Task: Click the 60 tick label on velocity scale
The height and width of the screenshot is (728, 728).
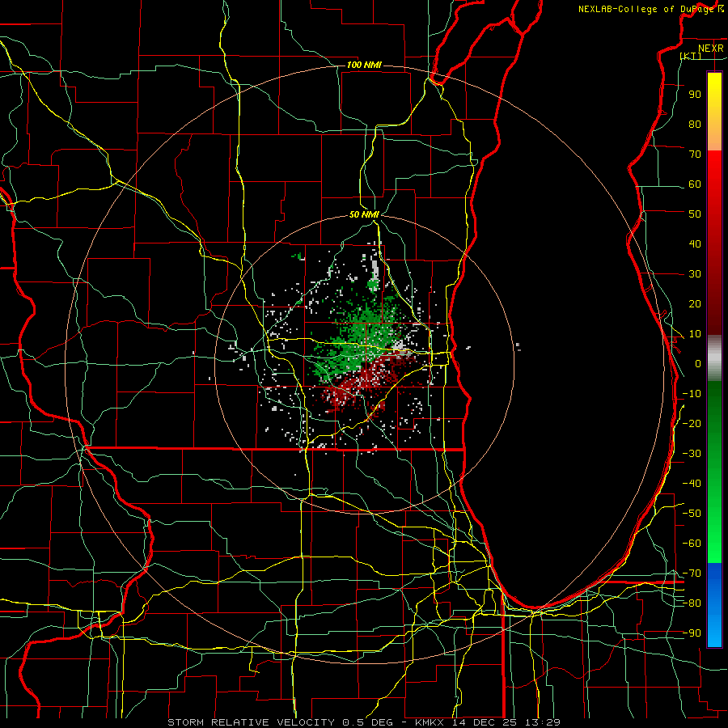Action: point(695,184)
